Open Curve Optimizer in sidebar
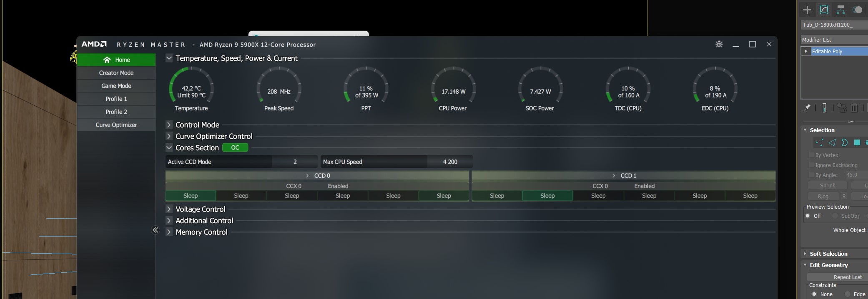The width and height of the screenshot is (868, 299). click(116, 125)
